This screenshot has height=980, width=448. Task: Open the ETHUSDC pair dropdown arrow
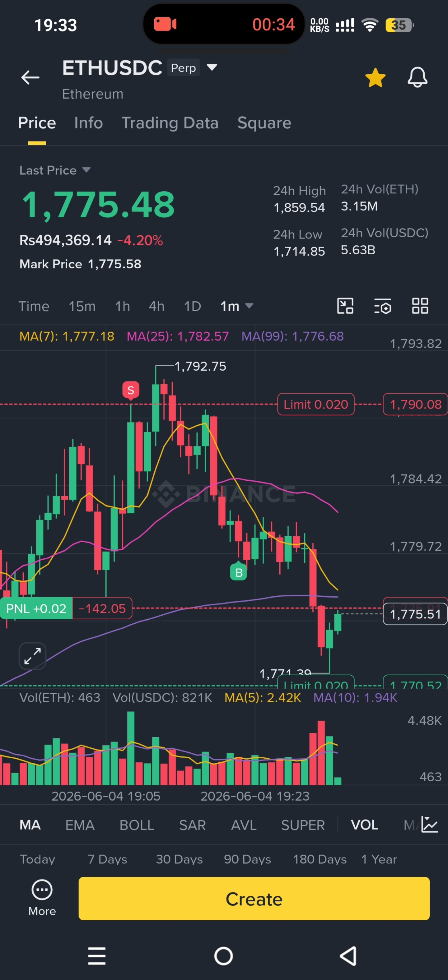pyautogui.click(x=212, y=67)
